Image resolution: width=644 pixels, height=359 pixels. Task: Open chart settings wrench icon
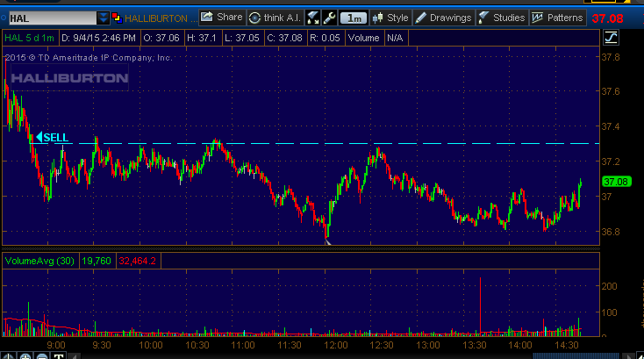pos(329,17)
